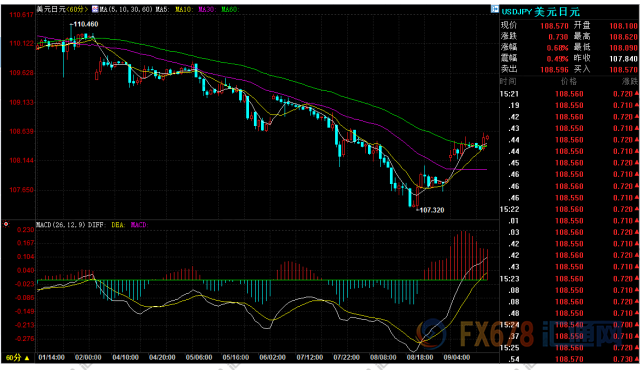Click the 时间 column header

click(508, 82)
